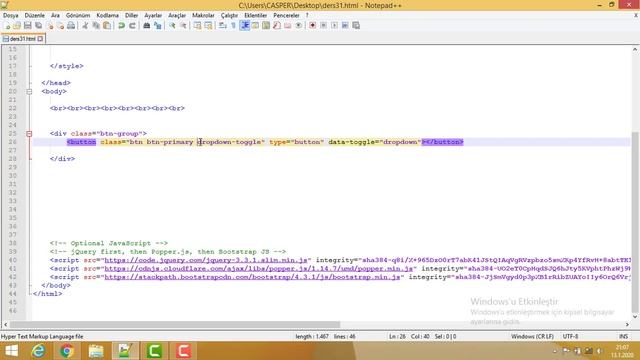The width and height of the screenshot is (640, 360).
Task: Click the Paste clipboard icon
Action: click(107, 26)
